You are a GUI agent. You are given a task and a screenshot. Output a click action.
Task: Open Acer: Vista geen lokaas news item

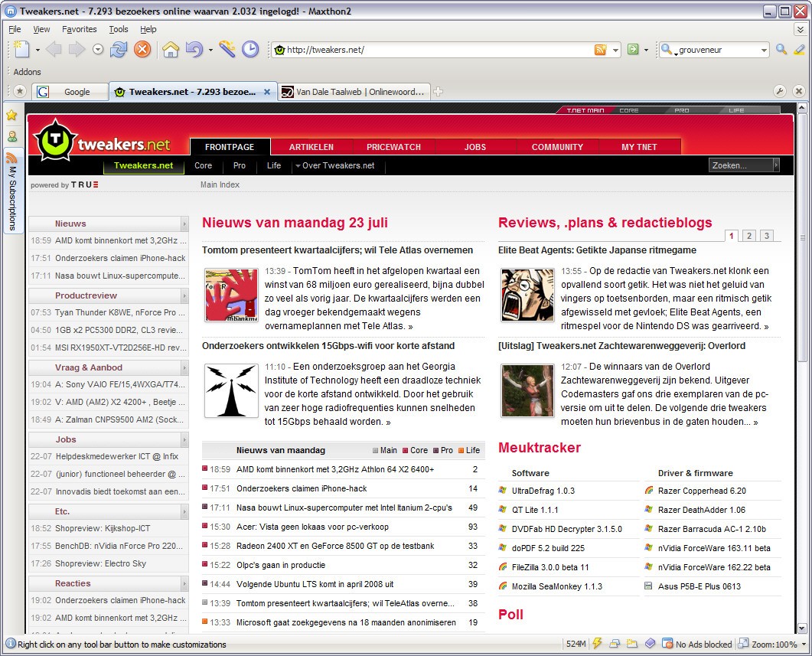point(312,527)
